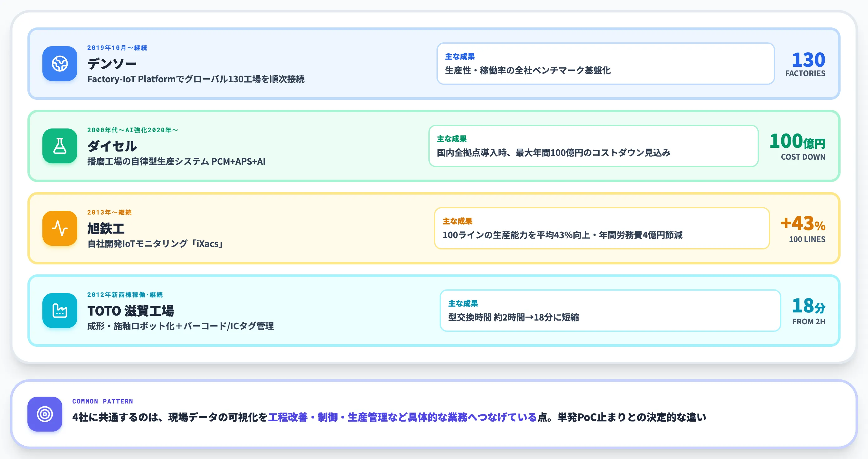
Task: Click the 主な成果 label in the 旭鉄工 card
Action: pyautogui.click(x=457, y=221)
